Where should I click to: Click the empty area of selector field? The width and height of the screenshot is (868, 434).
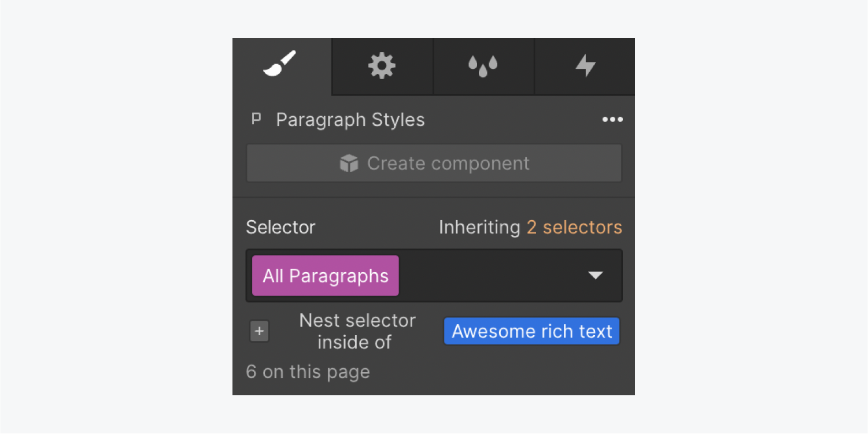(492, 276)
